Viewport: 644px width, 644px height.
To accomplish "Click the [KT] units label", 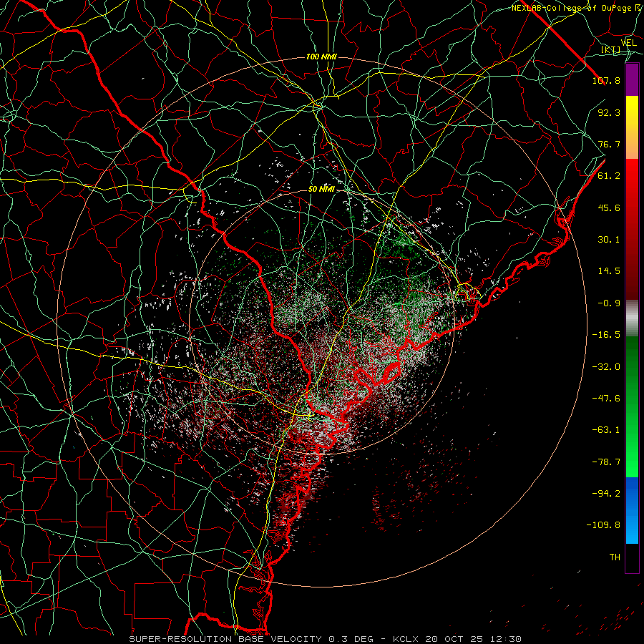I will (x=611, y=50).
